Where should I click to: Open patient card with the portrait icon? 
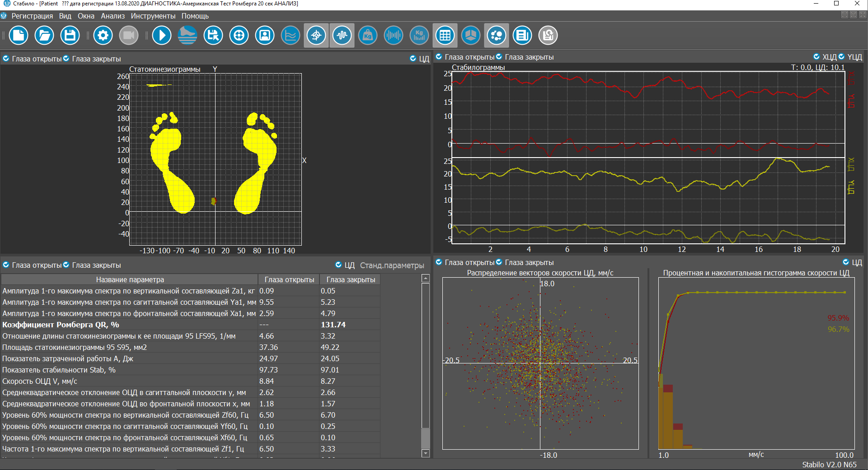click(x=265, y=35)
